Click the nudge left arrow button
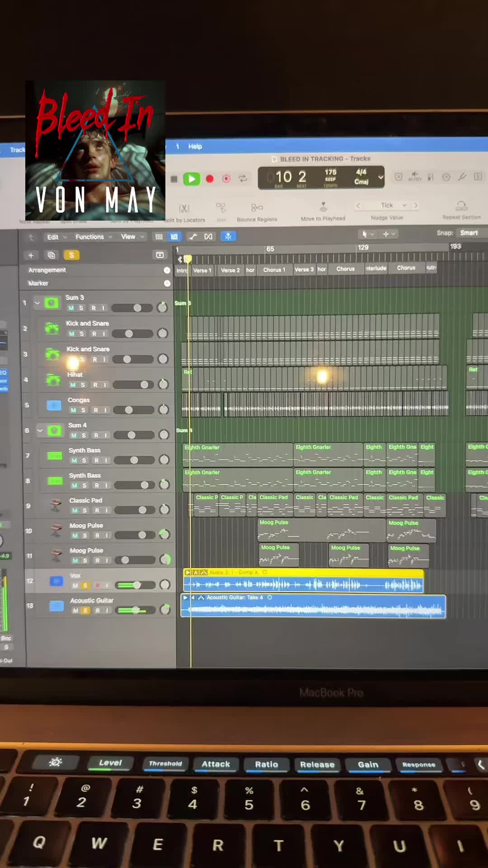Viewport: 488px width, 868px height. (358, 206)
